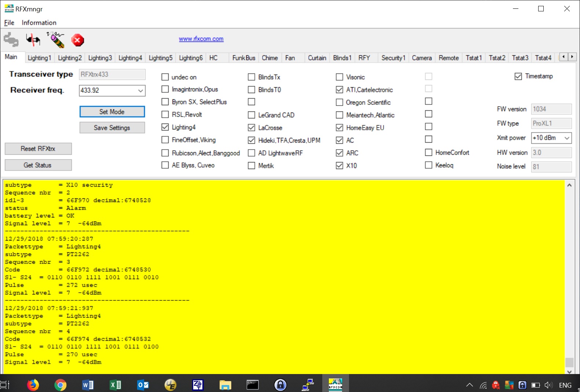Click the gray connect plug icon
Screen dimensions: 580x392
11,40
